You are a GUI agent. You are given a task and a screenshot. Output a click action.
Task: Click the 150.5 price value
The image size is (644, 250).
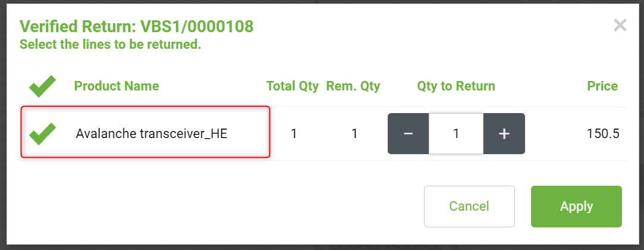pyautogui.click(x=603, y=134)
